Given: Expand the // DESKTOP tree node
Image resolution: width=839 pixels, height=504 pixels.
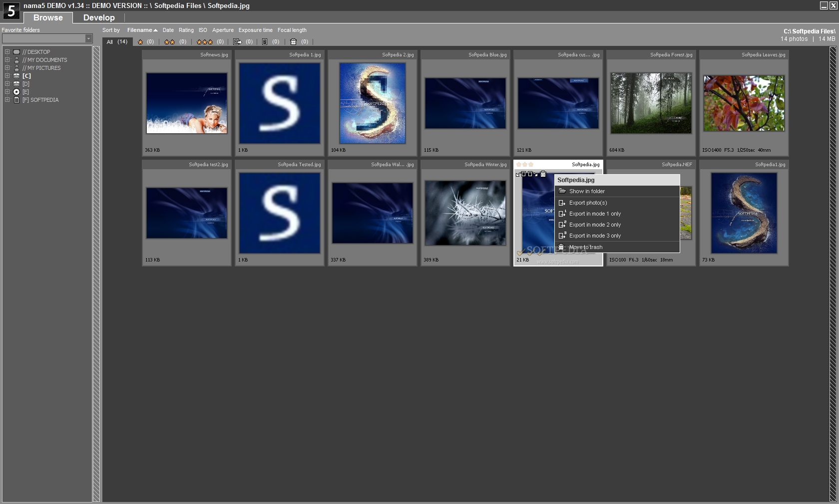Looking at the screenshot, I should 7,51.
